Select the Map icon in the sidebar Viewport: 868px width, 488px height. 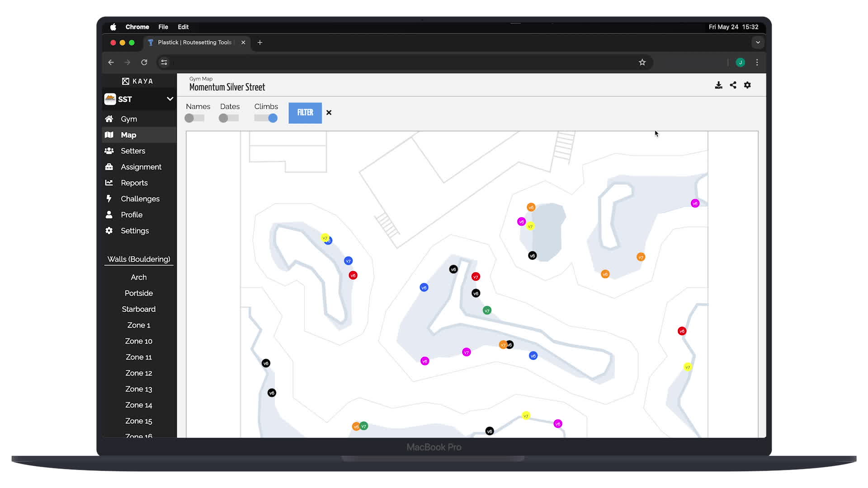point(110,135)
